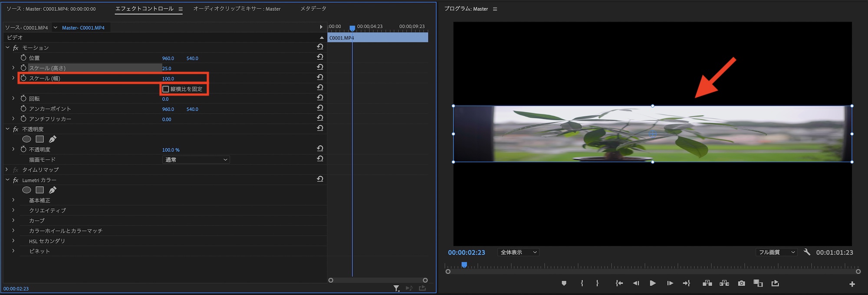
Task: Open the 描画モード dropdown
Action: tap(196, 160)
